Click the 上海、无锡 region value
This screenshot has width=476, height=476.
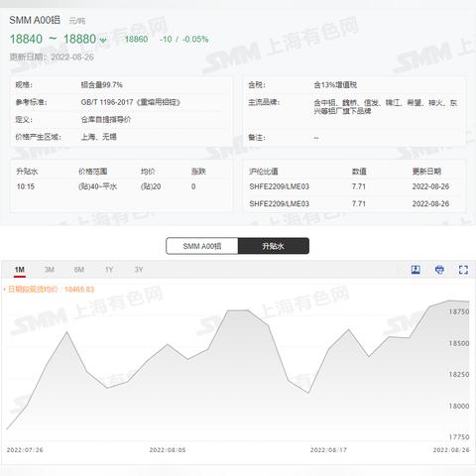pos(99,137)
